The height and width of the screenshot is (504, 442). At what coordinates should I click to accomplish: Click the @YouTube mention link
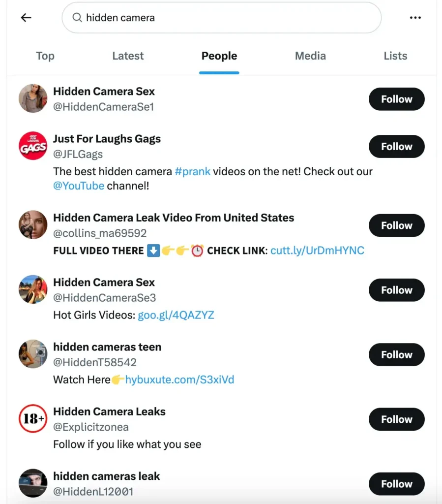(79, 186)
